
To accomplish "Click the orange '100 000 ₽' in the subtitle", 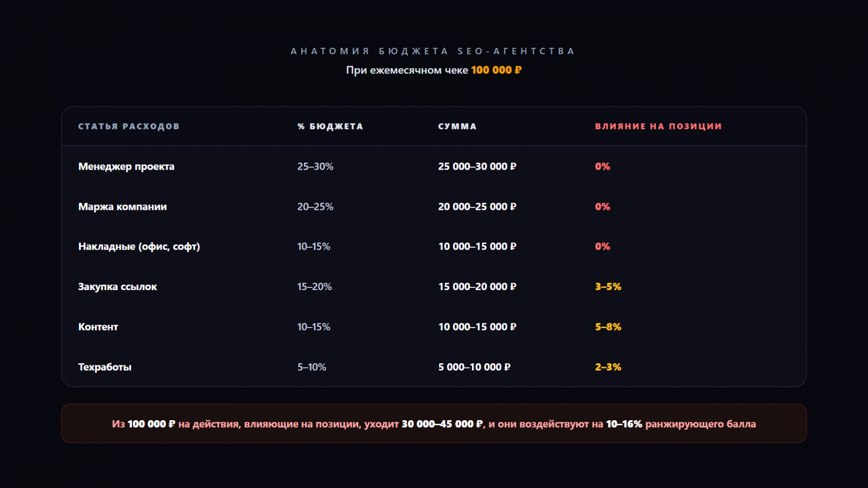I will pos(496,70).
